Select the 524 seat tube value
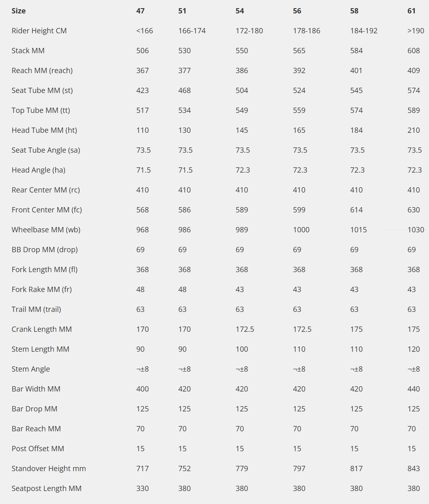429x504 pixels. point(299,91)
